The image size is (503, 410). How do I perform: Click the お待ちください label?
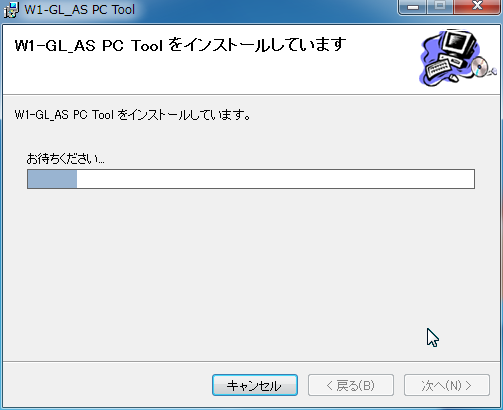[x=65, y=159]
